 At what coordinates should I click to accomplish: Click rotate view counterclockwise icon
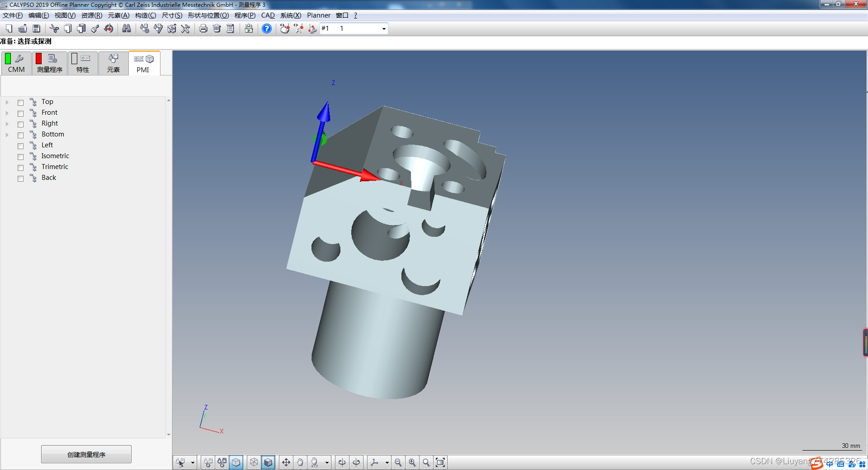click(342, 462)
